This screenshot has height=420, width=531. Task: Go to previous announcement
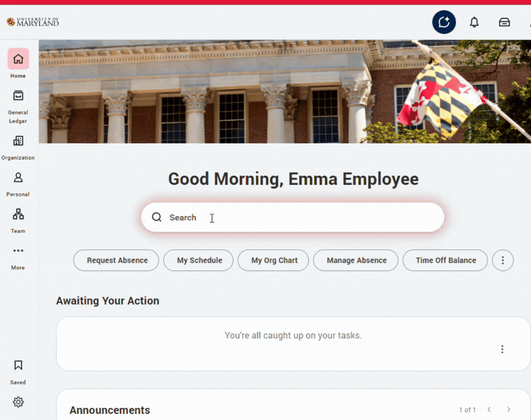(489, 410)
